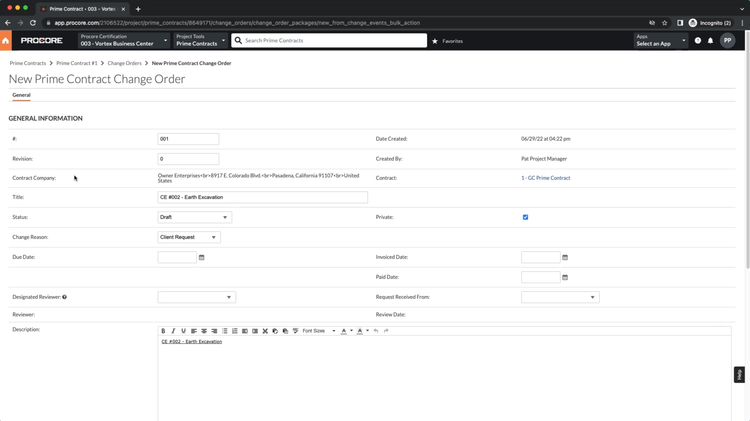Click the change order number field

[x=188, y=139]
